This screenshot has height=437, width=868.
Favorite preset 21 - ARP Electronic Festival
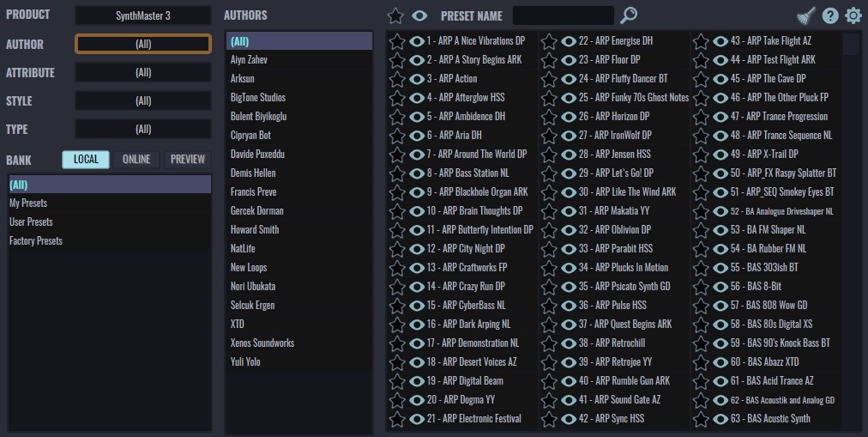(x=397, y=419)
